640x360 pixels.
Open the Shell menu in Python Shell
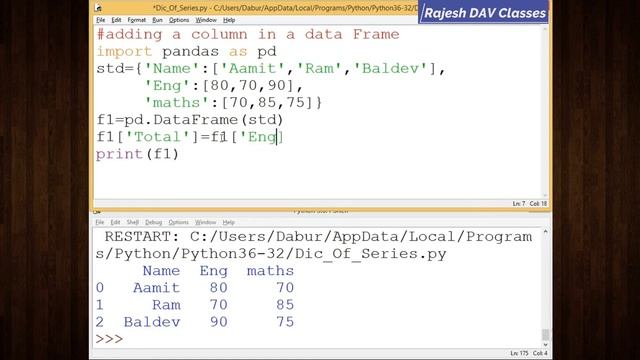pos(133,222)
